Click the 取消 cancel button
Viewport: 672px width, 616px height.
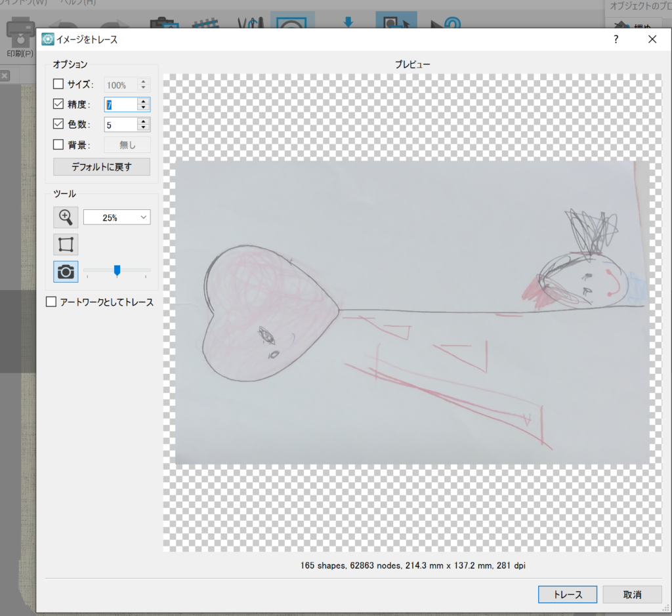click(632, 594)
